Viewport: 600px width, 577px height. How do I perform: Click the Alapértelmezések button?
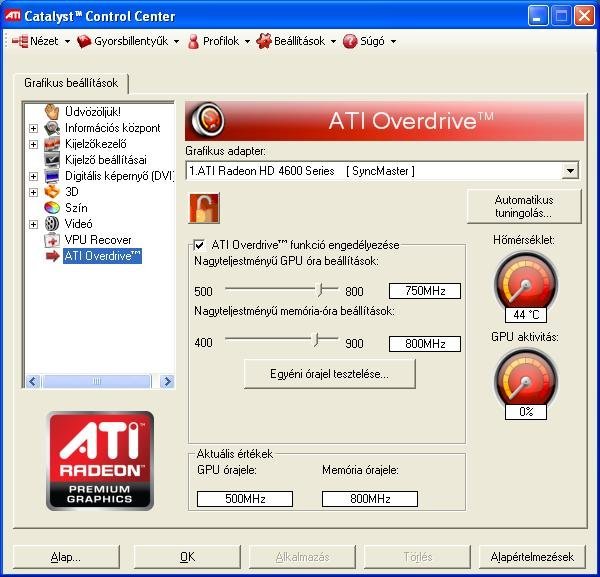[532, 557]
